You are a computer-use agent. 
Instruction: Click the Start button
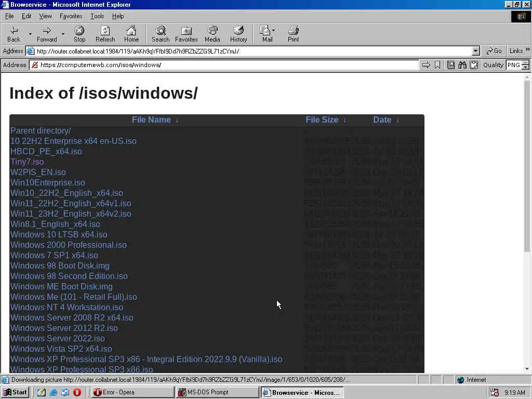pos(15,392)
